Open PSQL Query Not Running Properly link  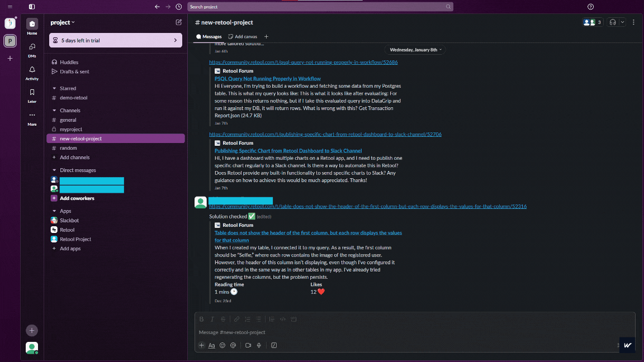pyautogui.click(x=267, y=78)
